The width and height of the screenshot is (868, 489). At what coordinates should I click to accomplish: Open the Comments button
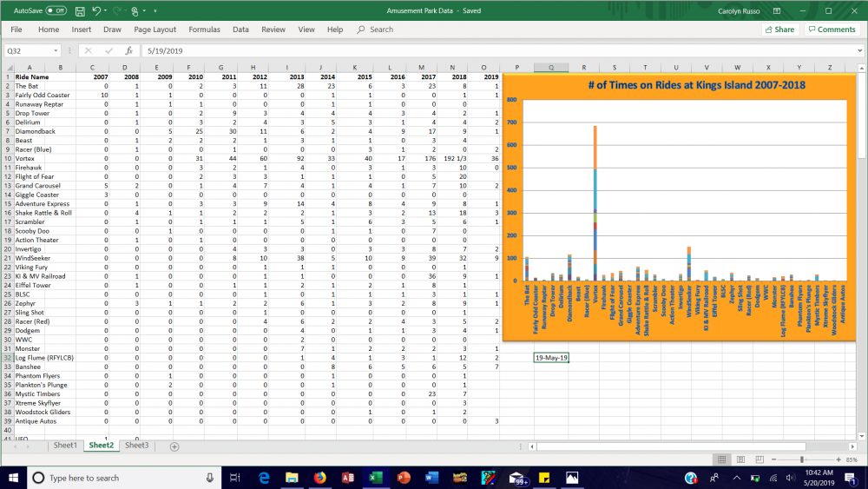click(x=832, y=30)
